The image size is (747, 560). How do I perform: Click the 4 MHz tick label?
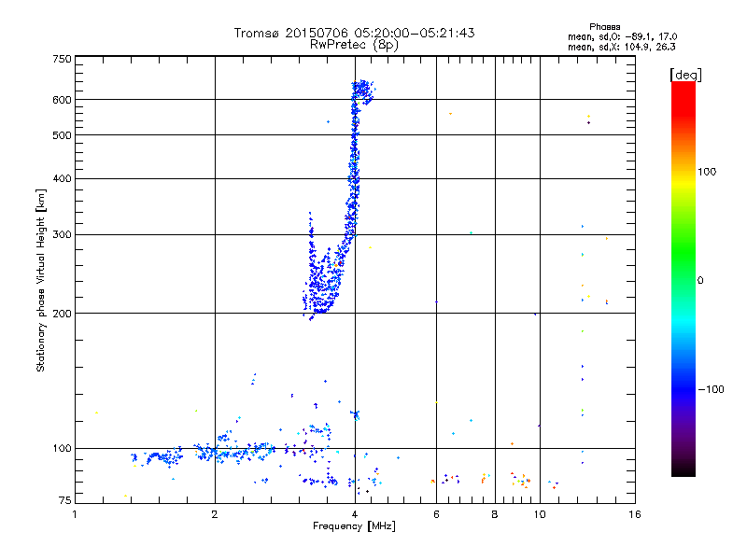point(355,514)
